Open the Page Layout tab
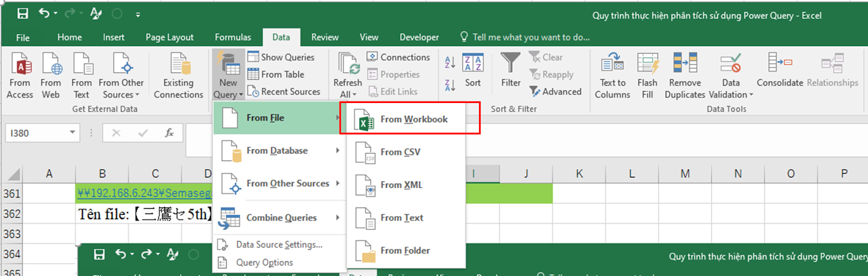 coord(169,37)
